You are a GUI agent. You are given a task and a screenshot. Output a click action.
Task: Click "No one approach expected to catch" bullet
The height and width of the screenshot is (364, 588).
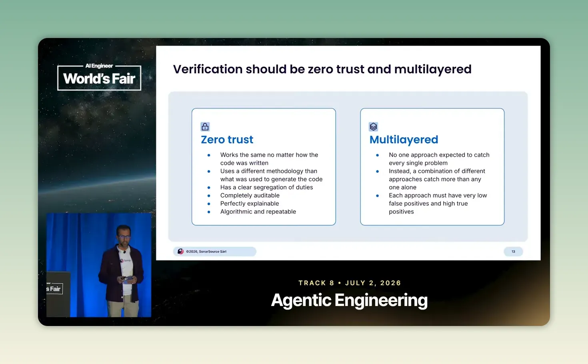(x=439, y=159)
